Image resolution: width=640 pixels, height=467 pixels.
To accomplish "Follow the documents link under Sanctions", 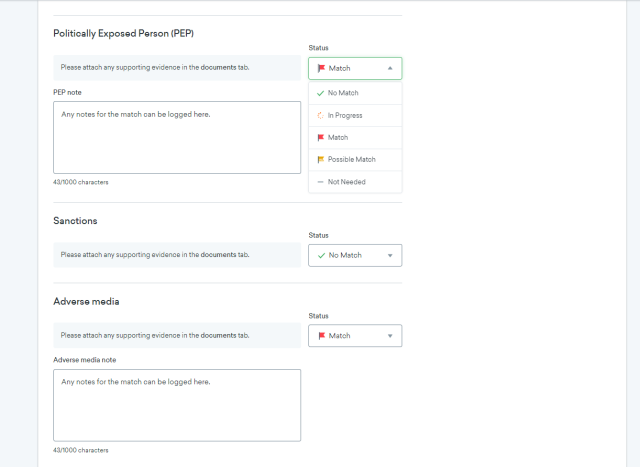I will (x=218, y=255).
